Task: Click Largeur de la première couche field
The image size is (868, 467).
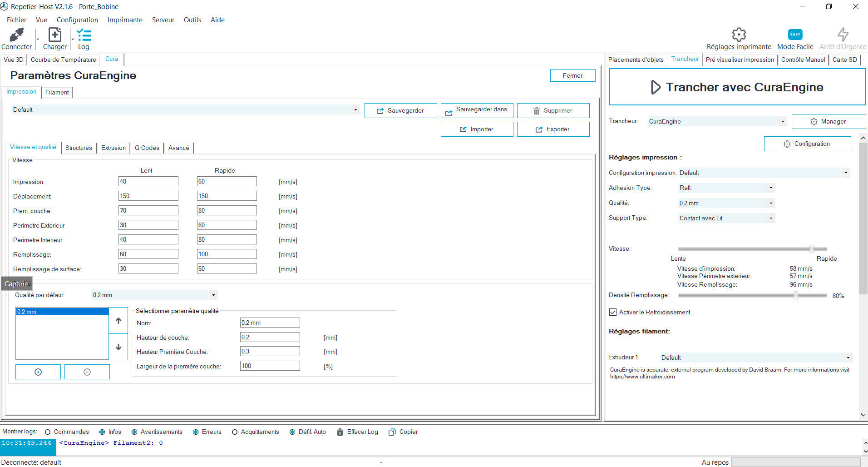Action: 270,366
